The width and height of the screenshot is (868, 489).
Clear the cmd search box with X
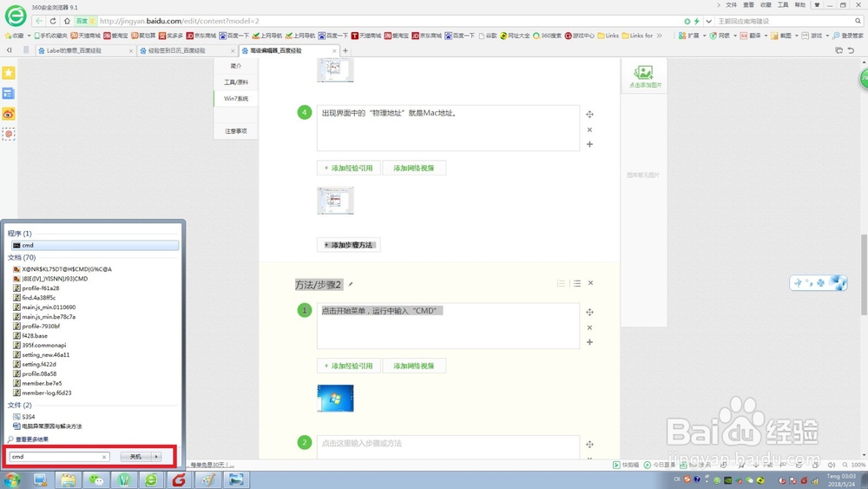pyautogui.click(x=104, y=457)
